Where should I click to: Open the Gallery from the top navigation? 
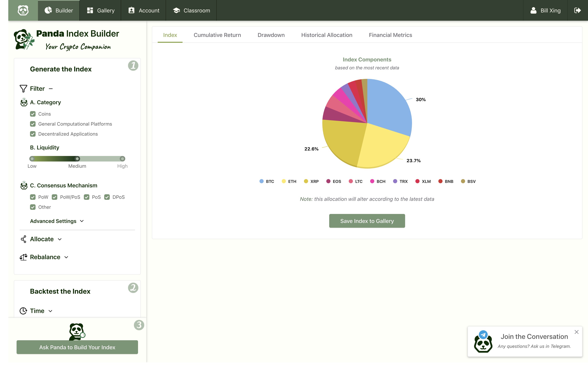click(x=100, y=10)
